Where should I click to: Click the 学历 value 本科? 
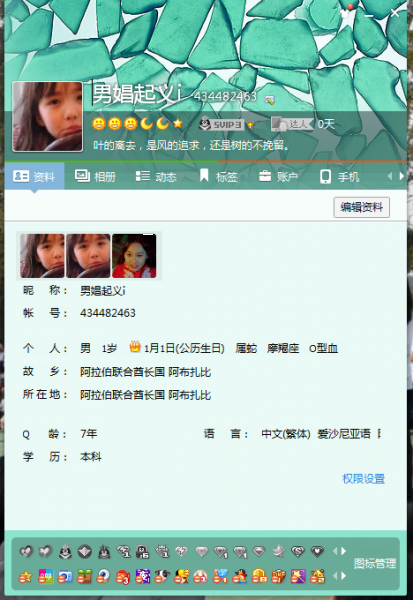pos(91,457)
